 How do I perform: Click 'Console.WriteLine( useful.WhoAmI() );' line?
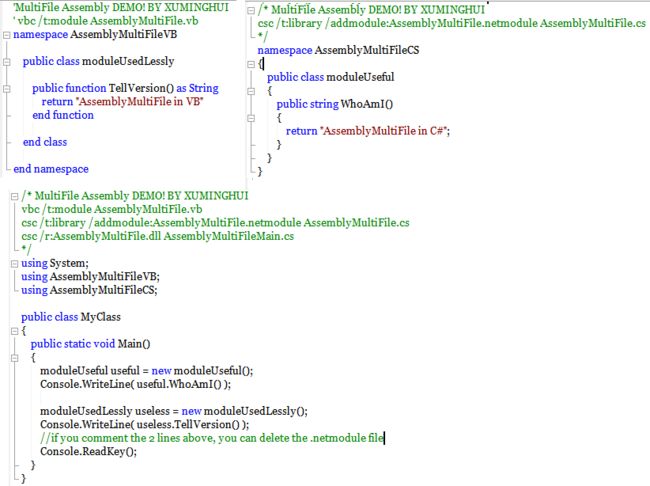click(135, 384)
